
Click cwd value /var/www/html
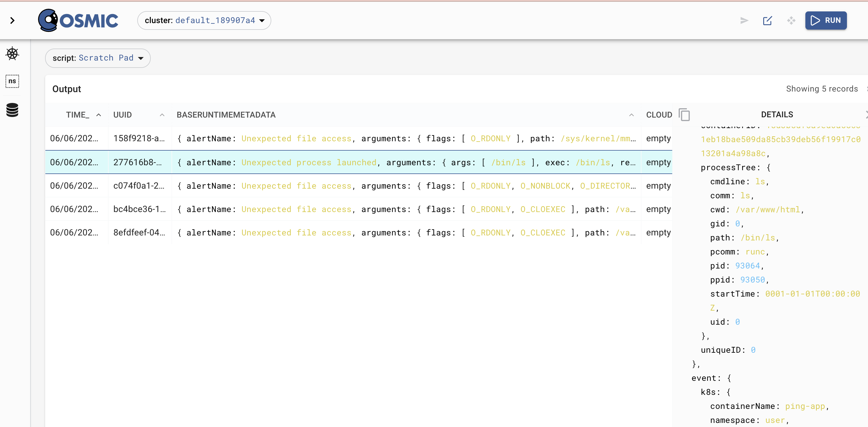pos(768,209)
